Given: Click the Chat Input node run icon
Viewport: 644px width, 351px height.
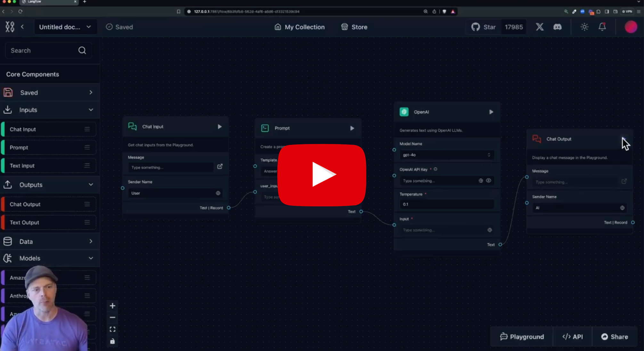Looking at the screenshot, I should (220, 127).
